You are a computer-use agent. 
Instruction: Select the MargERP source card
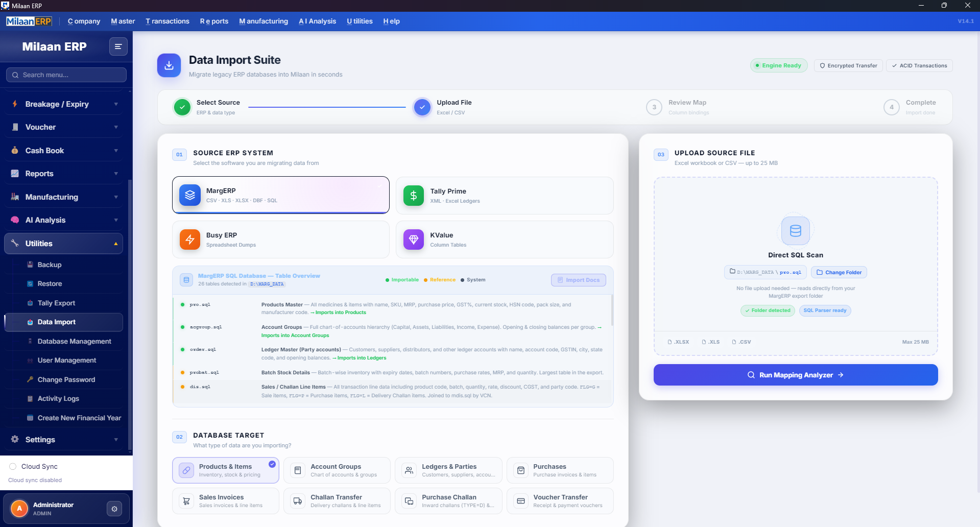281,195
